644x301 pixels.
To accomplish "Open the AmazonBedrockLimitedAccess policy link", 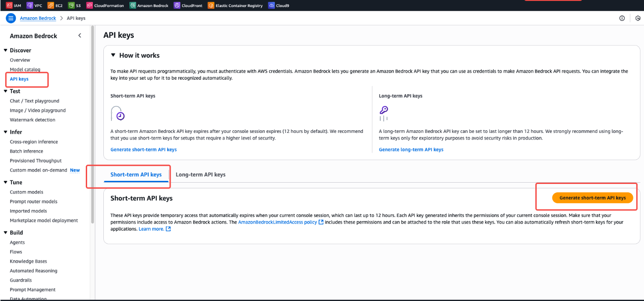I will coord(278,222).
